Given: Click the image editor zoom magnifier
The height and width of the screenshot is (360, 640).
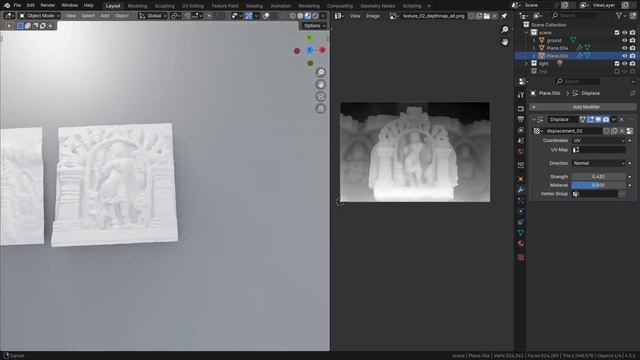Looking at the screenshot, I should (x=505, y=29).
